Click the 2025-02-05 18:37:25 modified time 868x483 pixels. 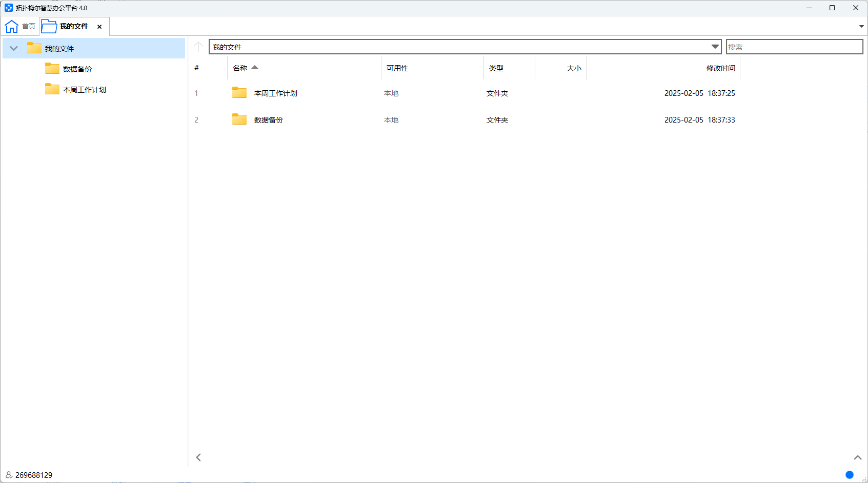click(700, 93)
